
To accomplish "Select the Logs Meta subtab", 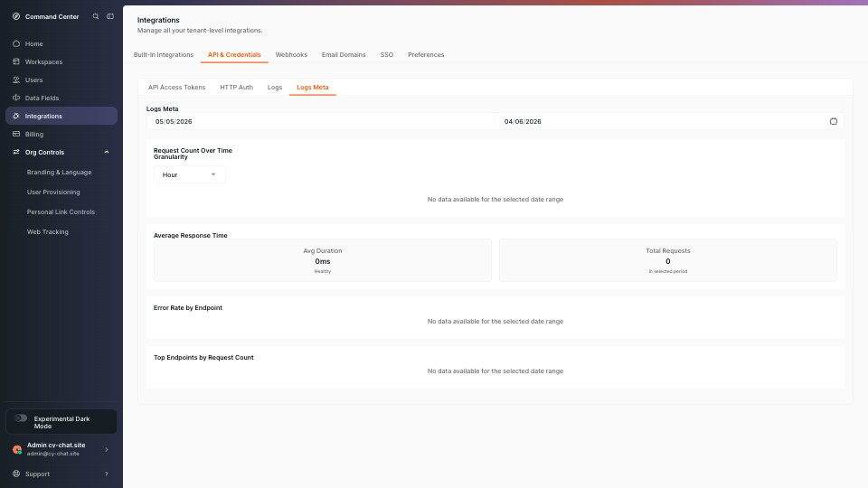I will click(312, 88).
